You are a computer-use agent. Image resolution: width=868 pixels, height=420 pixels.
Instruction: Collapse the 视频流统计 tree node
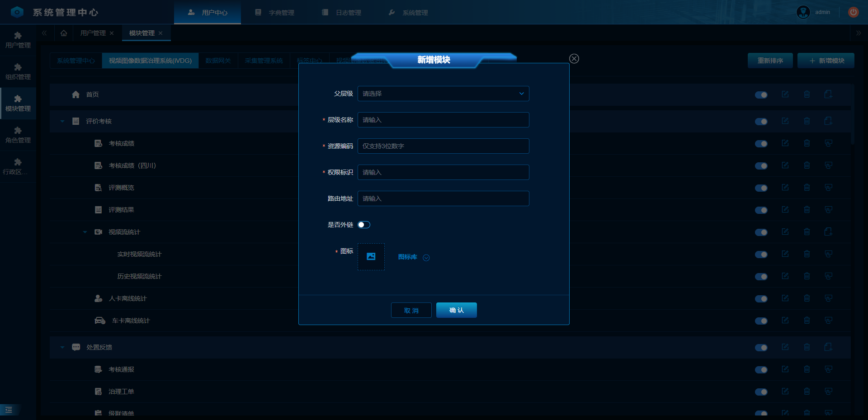point(85,232)
